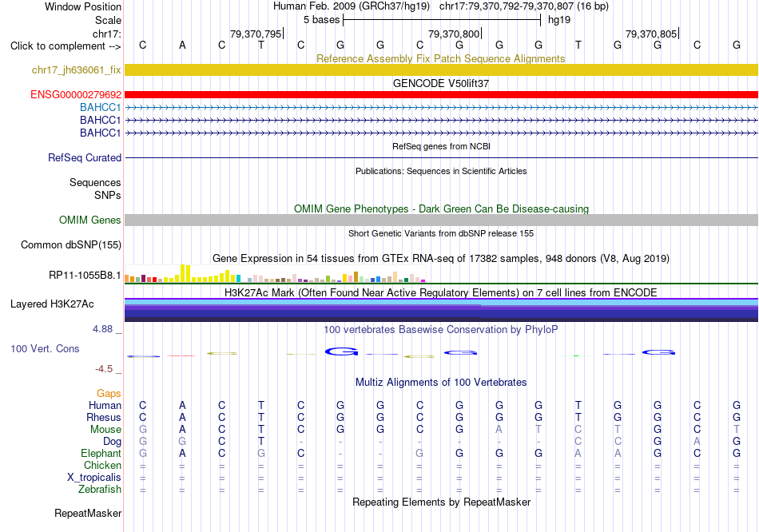The image size is (759, 532).
Task: Click the light blue BAHCC1 transcript label
Action: (x=100, y=107)
